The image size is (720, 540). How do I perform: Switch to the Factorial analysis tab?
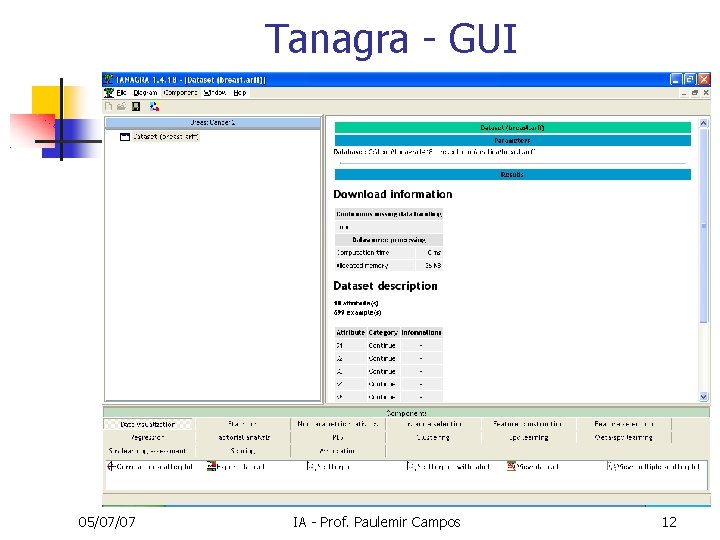tap(244, 438)
